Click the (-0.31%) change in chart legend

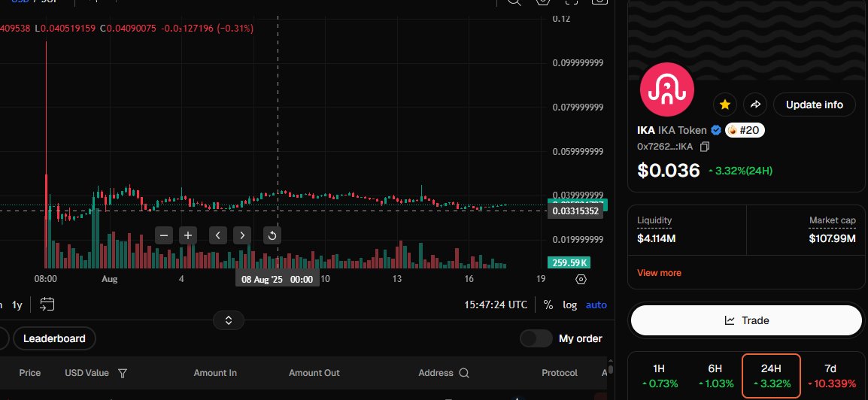235,29
